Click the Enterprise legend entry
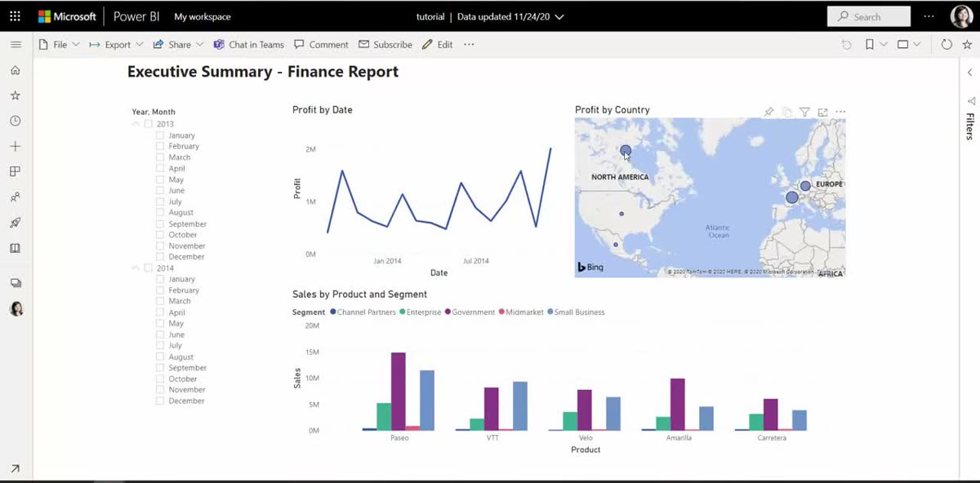The image size is (980, 483). [x=420, y=312]
